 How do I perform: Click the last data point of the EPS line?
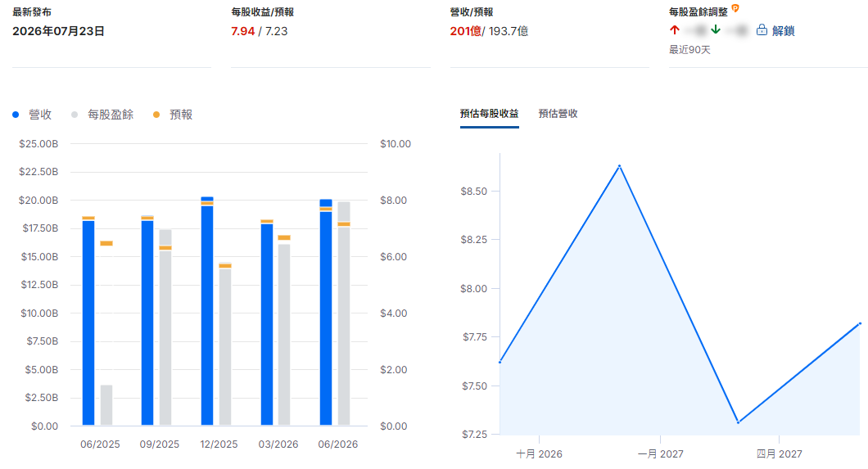pyautogui.click(x=861, y=324)
